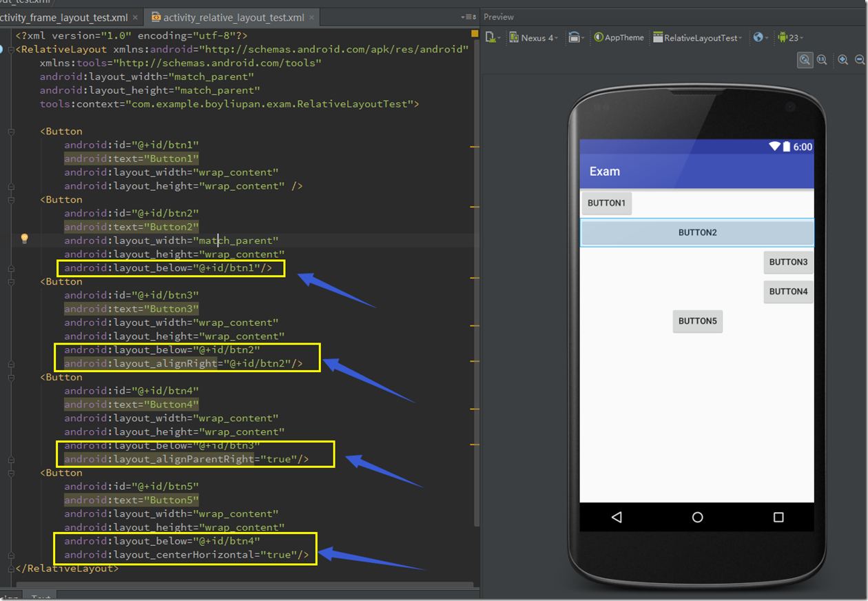Click BUTTON5 in the rendered preview
The width and height of the screenshot is (868, 601).
coord(697,320)
